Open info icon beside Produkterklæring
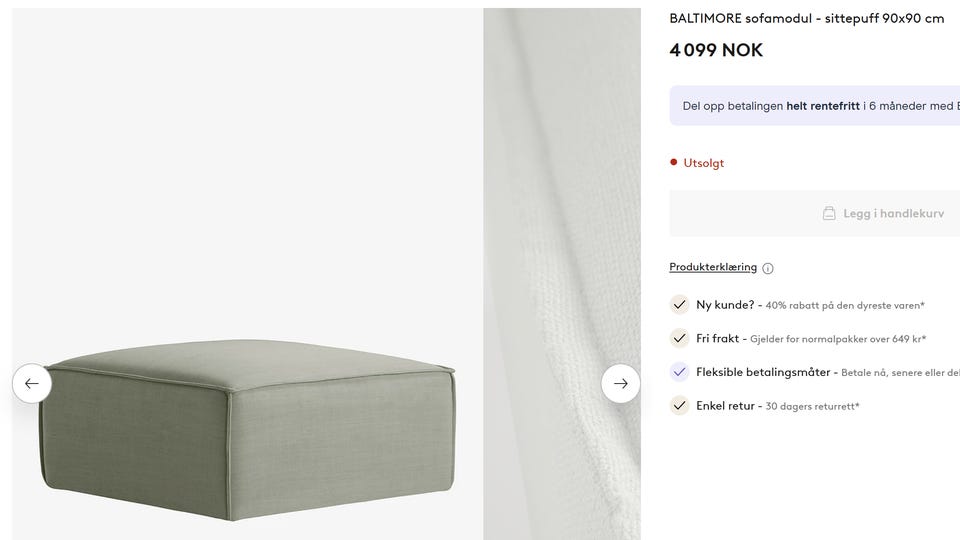960x540 pixels. tap(768, 268)
